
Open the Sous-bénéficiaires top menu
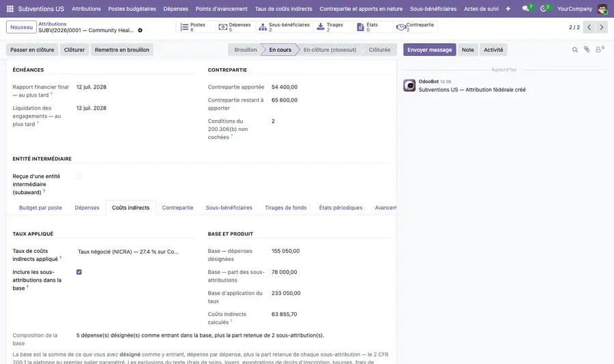tap(433, 9)
